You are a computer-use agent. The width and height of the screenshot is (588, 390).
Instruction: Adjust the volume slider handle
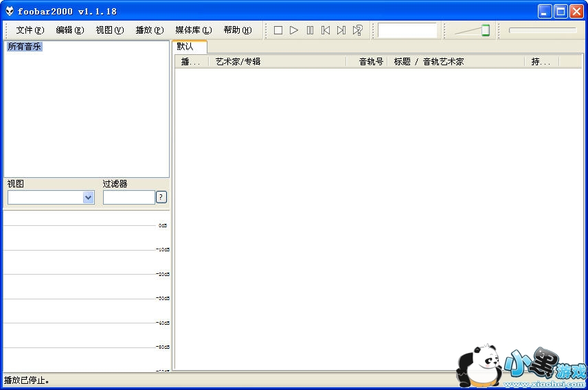point(485,30)
